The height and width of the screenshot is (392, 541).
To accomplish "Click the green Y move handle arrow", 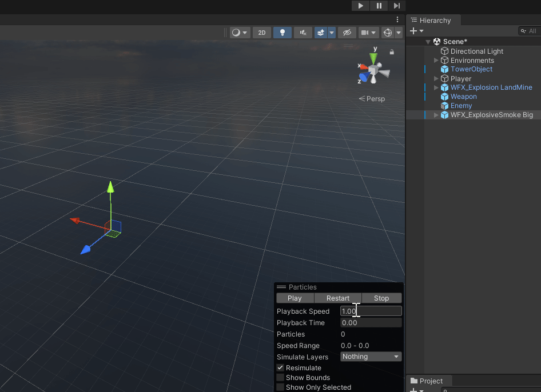I will click(x=110, y=186).
